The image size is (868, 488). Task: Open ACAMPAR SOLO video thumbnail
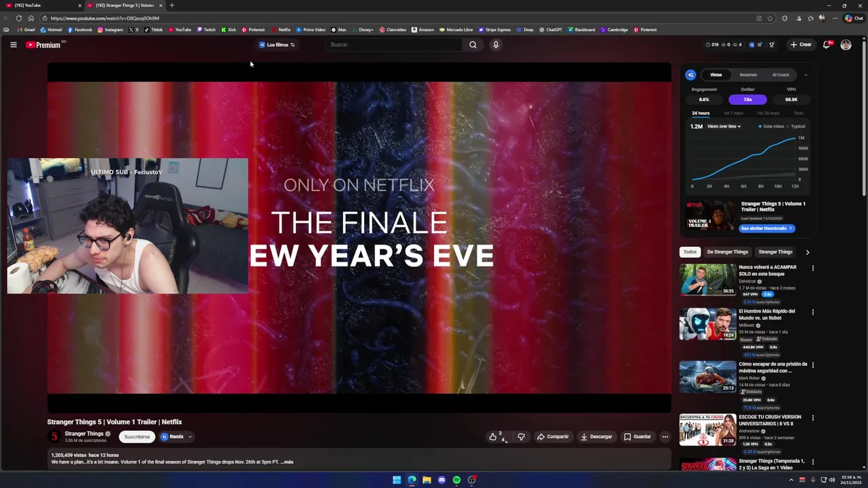click(707, 279)
